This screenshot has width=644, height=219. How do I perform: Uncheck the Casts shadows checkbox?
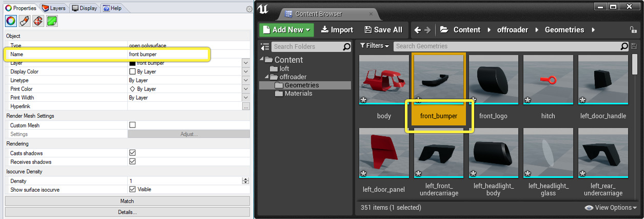pos(132,153)
